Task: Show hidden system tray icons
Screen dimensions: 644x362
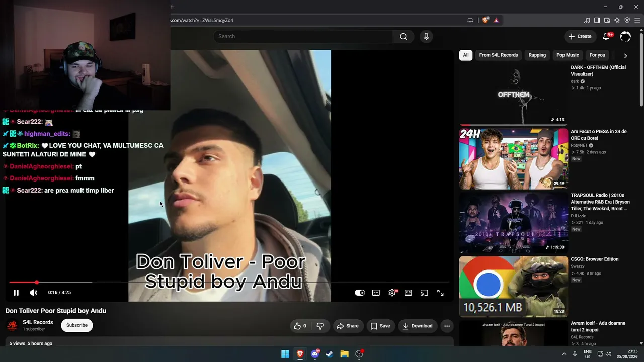Action: pos(565,354)
